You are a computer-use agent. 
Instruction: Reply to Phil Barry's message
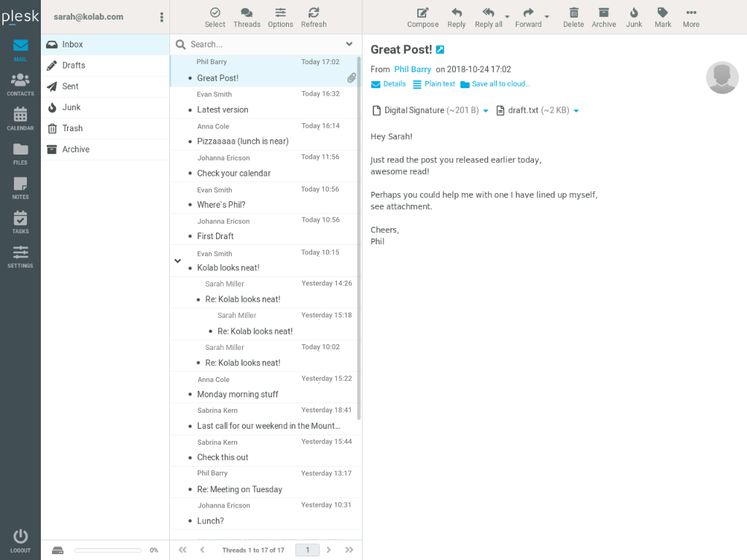(456, 17)
